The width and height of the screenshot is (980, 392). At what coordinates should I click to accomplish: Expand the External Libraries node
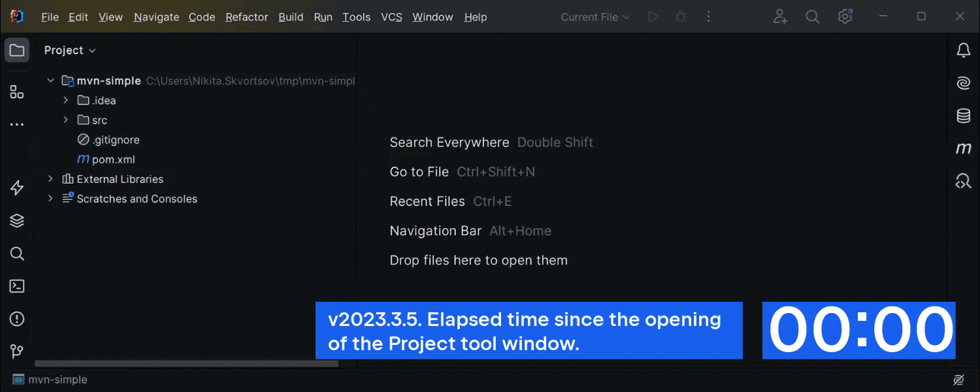(50, 179)
